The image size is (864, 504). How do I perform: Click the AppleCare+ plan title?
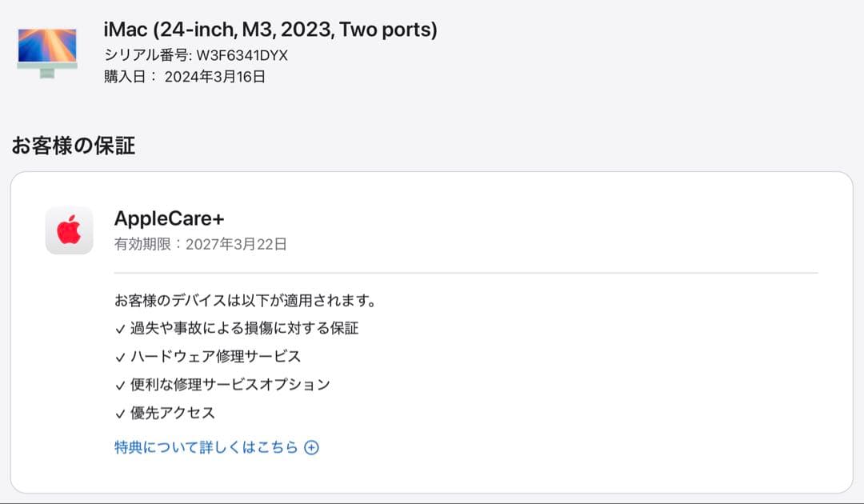pos(169,218)
